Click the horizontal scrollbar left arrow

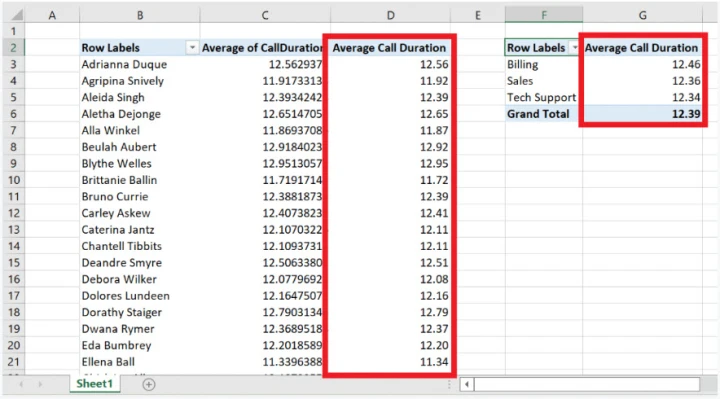tap(467, 384)
